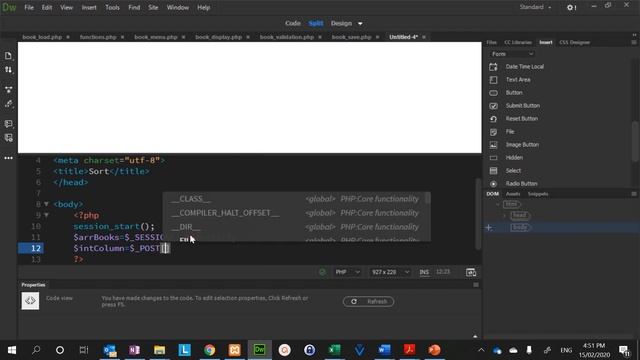The height and width of the screenshot is (360, 640).
Task: Open the Standard workspace dropdown
Action: (x=535, y=7)
